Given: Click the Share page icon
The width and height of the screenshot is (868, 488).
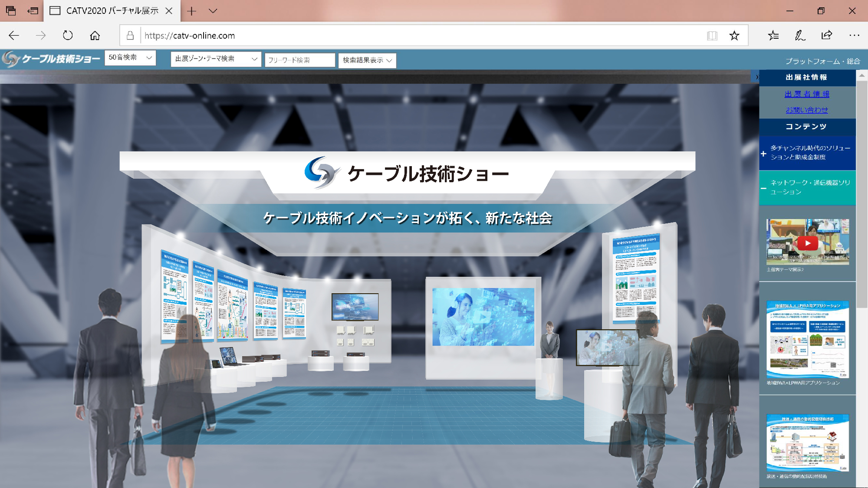Looking at the screenshot, I should click(x=827, y=36).
